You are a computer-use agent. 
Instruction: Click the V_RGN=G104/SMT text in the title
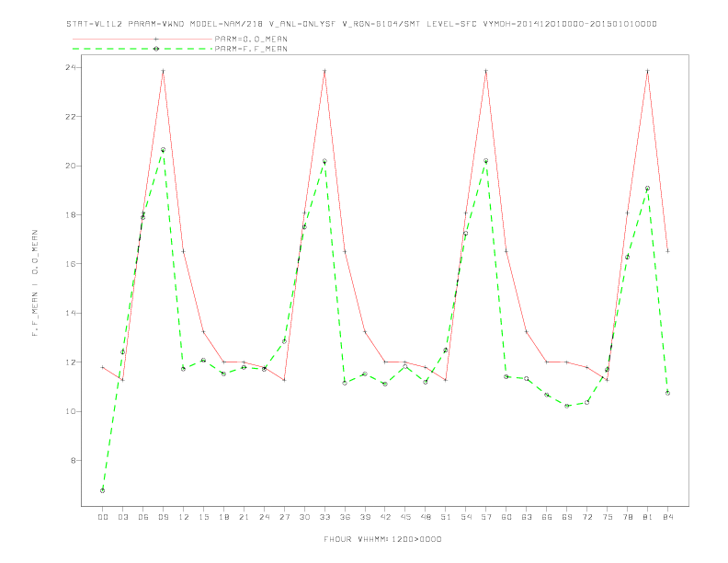[381, 24]
